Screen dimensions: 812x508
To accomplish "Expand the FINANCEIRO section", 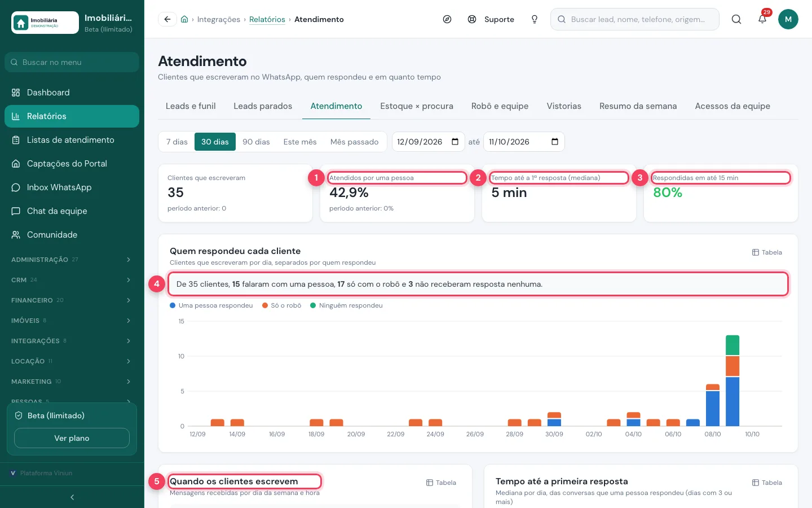I will (72, 300).
